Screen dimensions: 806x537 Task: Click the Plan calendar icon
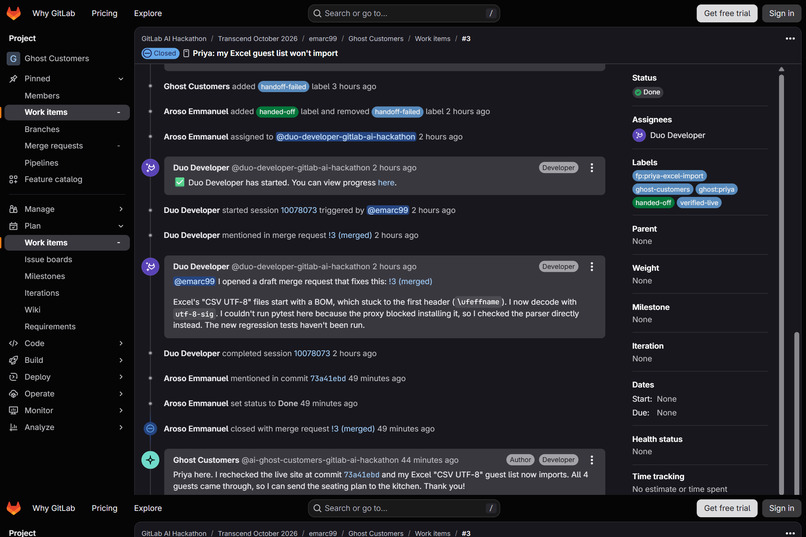pyautogui.click(x=13, y=226)
